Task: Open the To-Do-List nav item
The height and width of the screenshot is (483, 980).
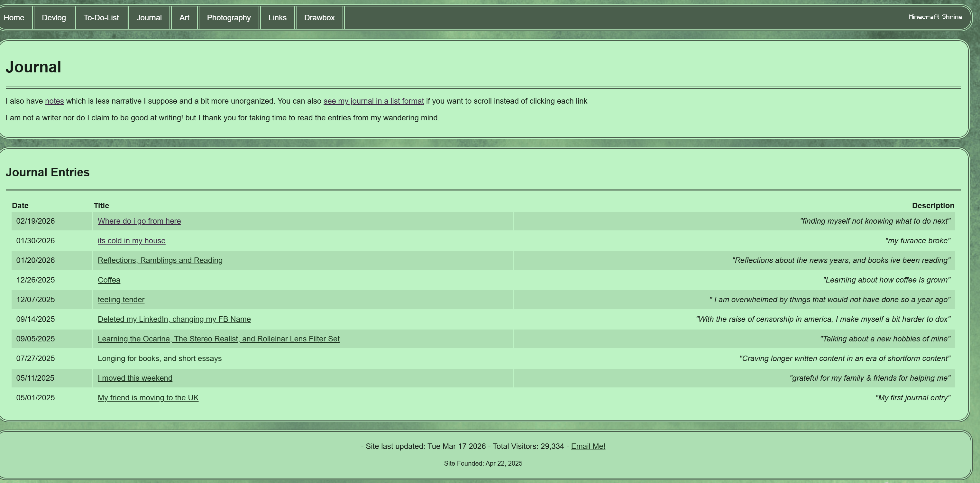Action: tap(101, 18)
